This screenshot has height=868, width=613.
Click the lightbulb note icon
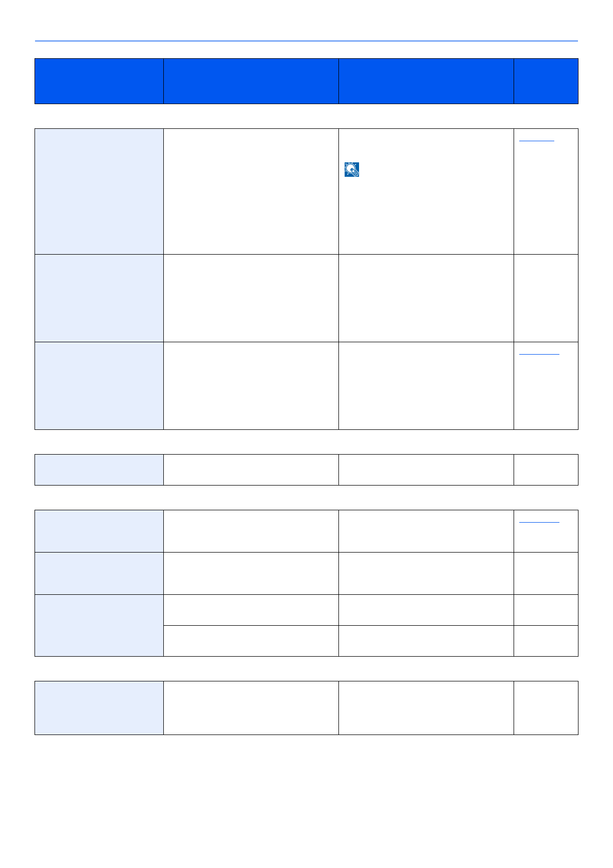click(x=351, y=170)
